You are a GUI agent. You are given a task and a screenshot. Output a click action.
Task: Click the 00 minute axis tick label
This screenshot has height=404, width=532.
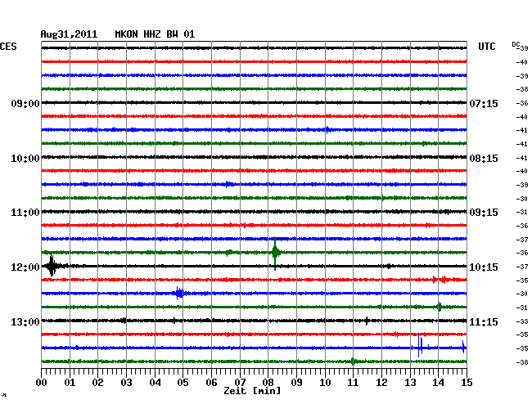pyautogui.click(x=42, y=382)
